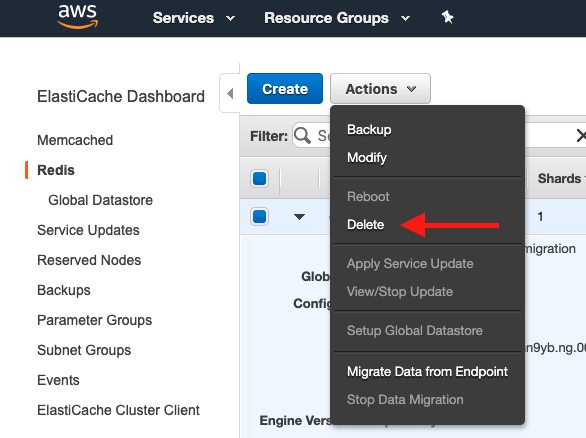Collapse the cluster row details triangle

(299, 217)
